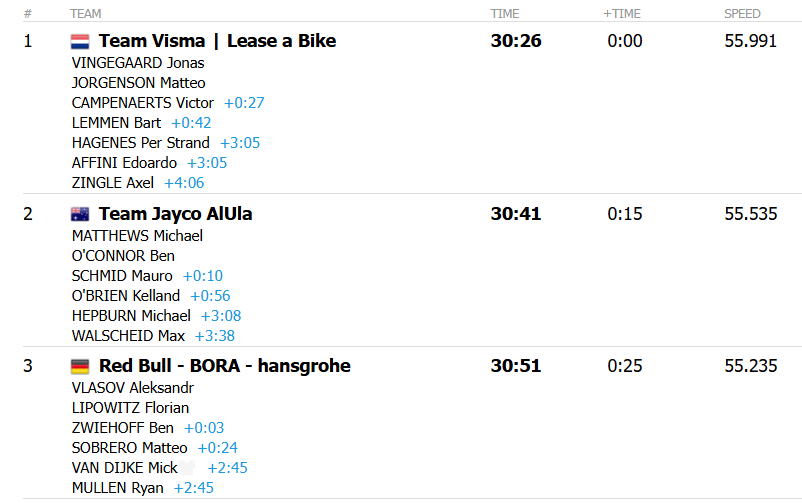Select rider VINGEGAARD Jonas
Image resolution: width=802 pixels, height=503 pixels.
point(138,63)
